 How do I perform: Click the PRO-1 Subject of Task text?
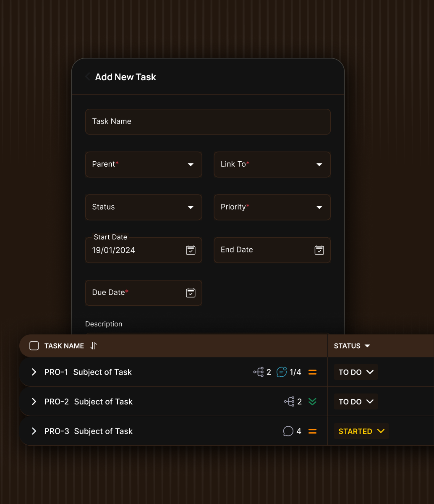(88, 372)
